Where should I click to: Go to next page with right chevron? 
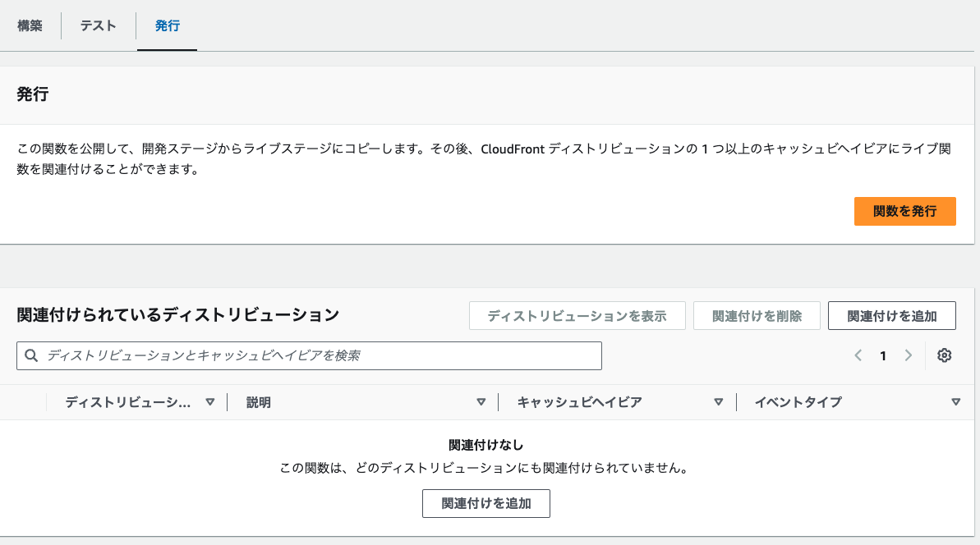[909, 356]
